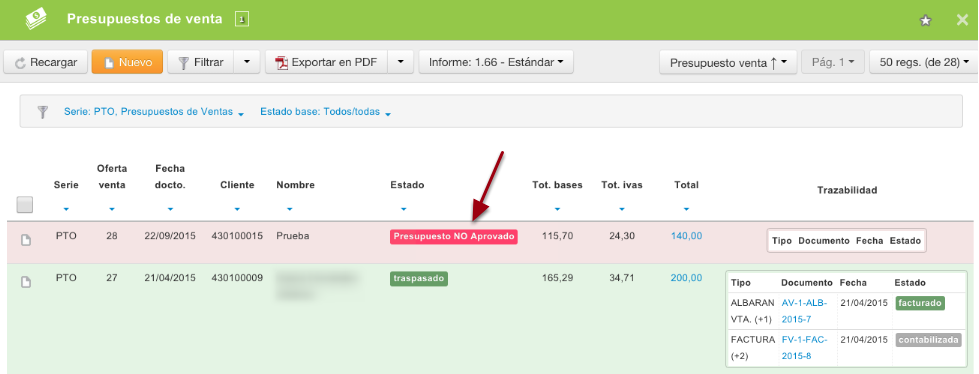Open the Nombre column filter arrow
Image resolution: width=979 pixels, height=374 pixels.
(289, 209)
